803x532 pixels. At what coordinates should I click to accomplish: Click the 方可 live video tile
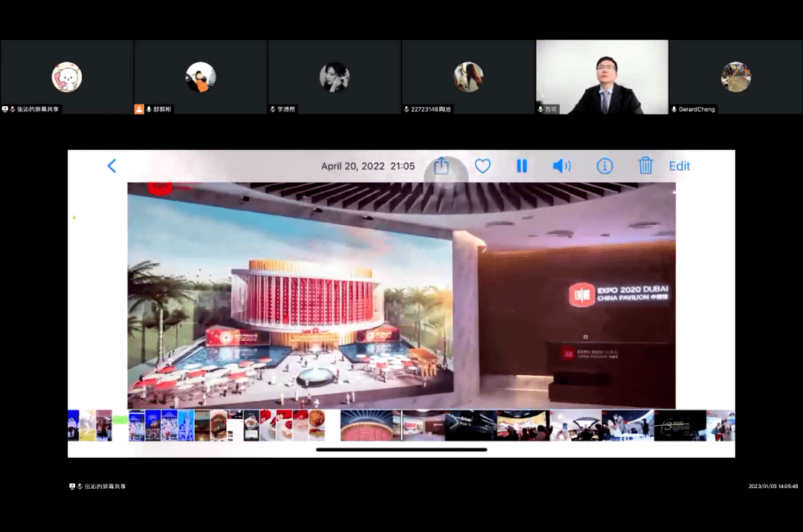(x=602, y=77)
